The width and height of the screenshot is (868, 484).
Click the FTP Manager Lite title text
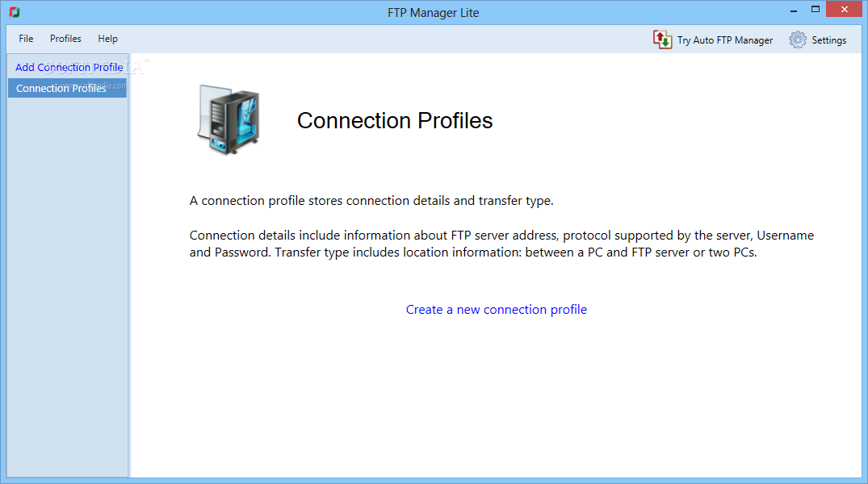point(434,13)
